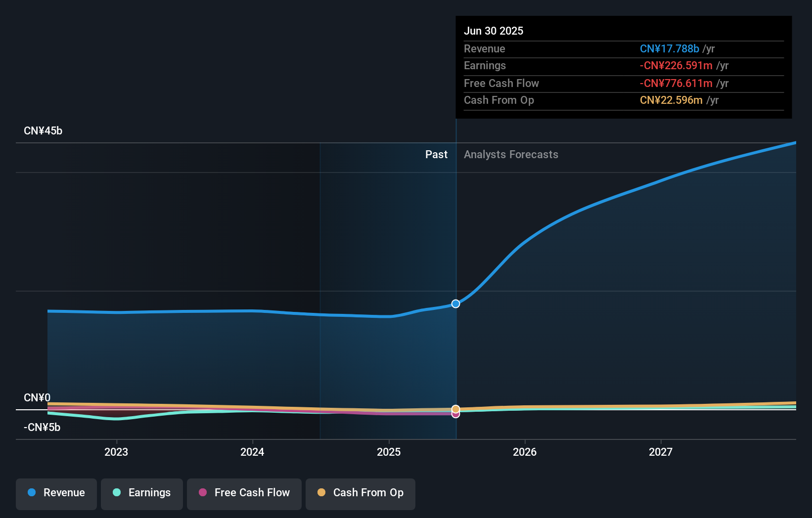Image resolution: width=812 pixels, height=518 pixels.
Task: Click the 2026 label on the time axis
Action: click(525, 451)
